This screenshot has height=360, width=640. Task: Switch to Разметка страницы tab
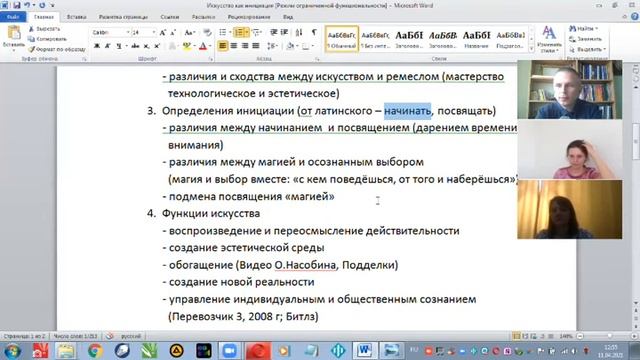coord(123,17)
